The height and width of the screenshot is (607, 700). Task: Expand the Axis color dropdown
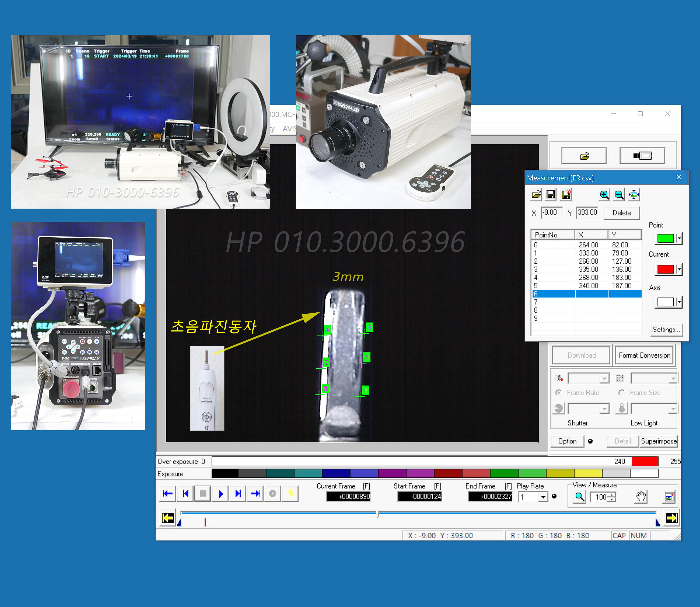point(679,302)
